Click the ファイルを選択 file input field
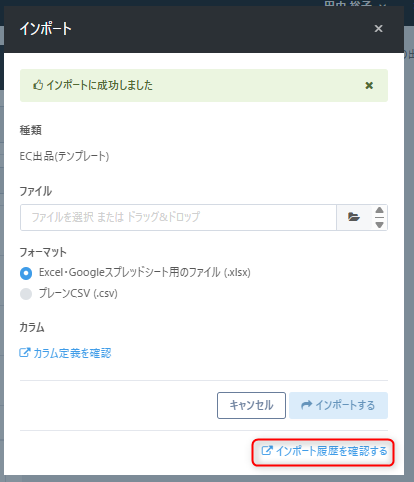 178,217
